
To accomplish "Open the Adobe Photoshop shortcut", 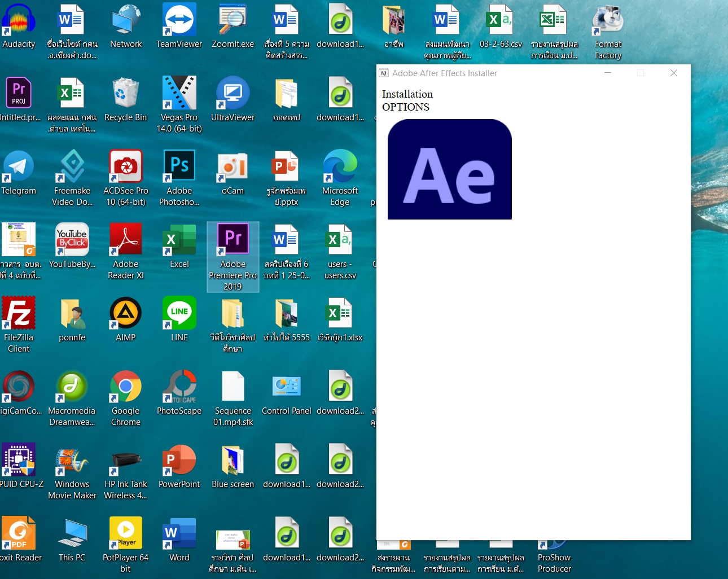I will pos(179,178).
